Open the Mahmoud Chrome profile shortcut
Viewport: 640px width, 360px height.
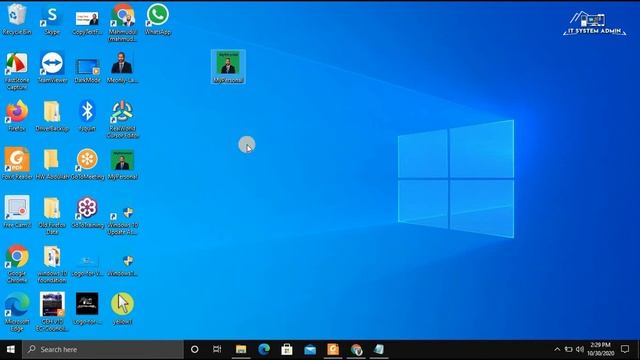(122, 22)
